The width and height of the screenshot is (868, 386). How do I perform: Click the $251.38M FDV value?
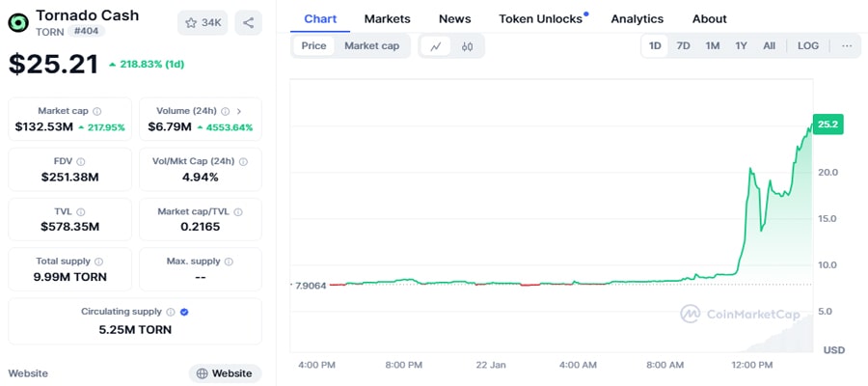tap(69, 178)
